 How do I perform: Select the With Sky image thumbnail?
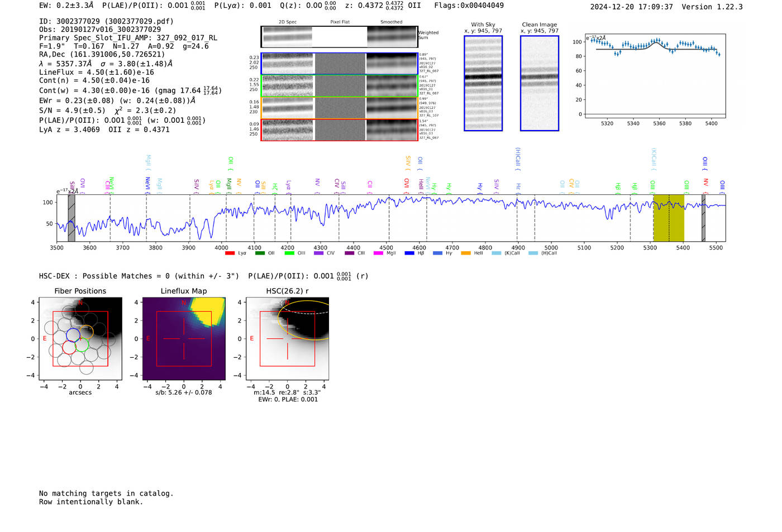pos(483,83)
